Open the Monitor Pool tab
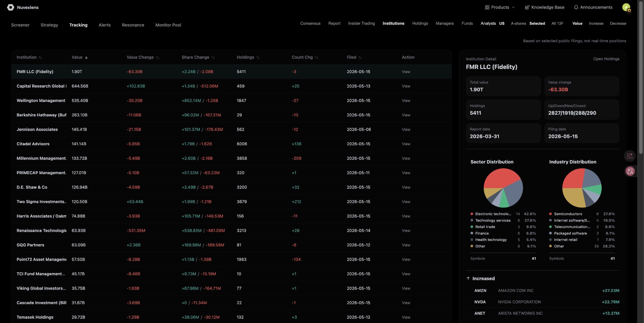 (x=168, y=25)
